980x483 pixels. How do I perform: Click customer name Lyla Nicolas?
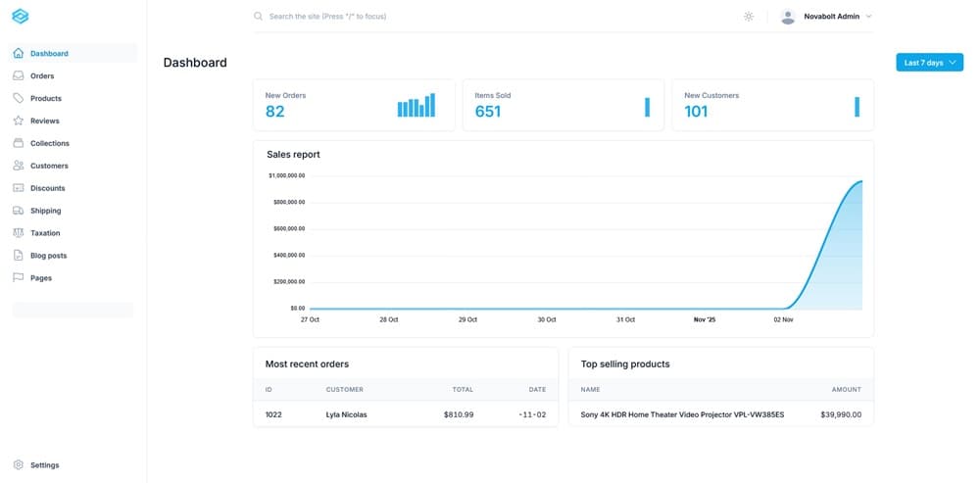(346, 414)
